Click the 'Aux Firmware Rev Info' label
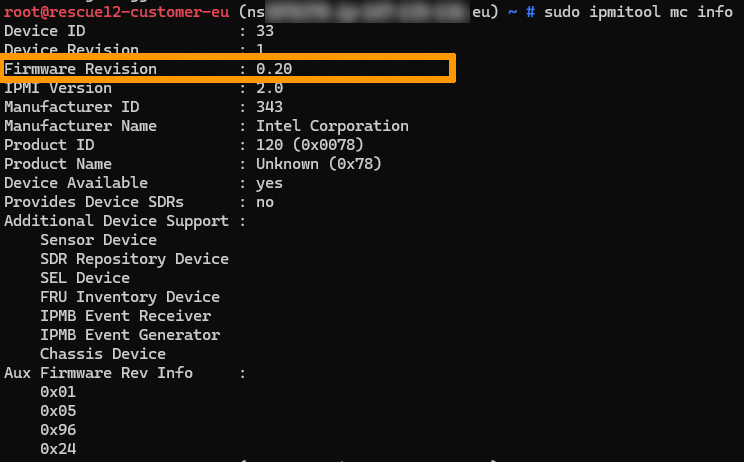Screen dimensions: 744x462 click(x=98, y=373)
